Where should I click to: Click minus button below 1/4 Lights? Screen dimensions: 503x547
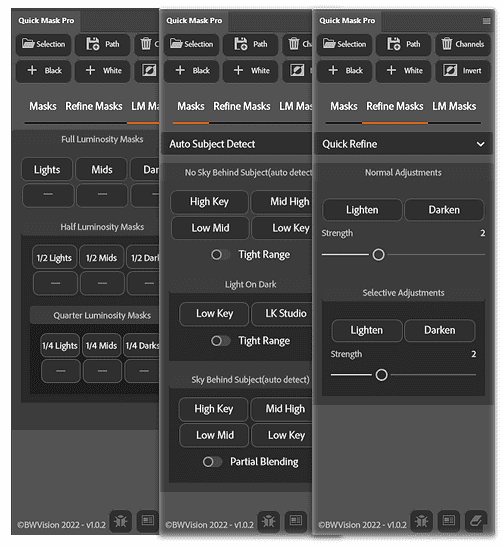tap(61, 370)
